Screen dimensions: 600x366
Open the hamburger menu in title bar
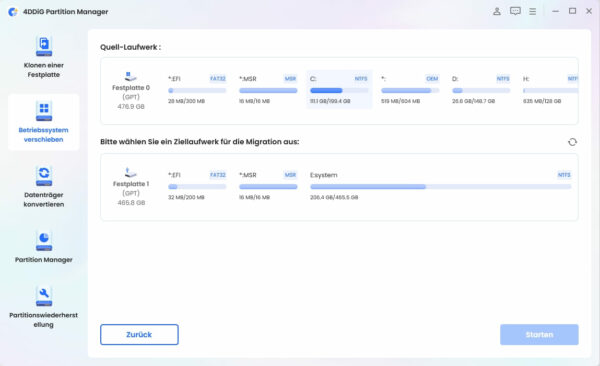(x=533, y=11)
